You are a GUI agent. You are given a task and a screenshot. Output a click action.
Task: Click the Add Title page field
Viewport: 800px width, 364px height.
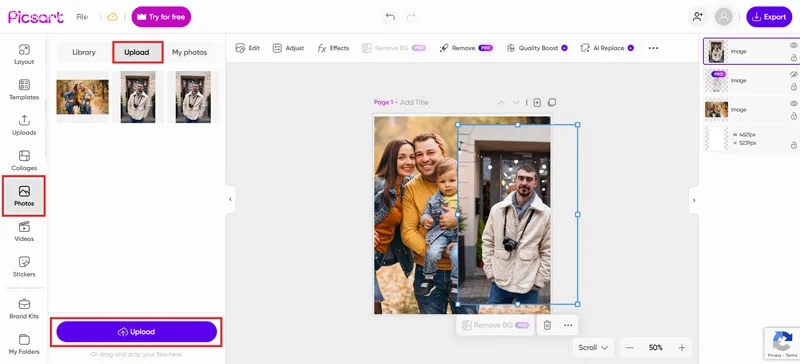click(414, 103)
